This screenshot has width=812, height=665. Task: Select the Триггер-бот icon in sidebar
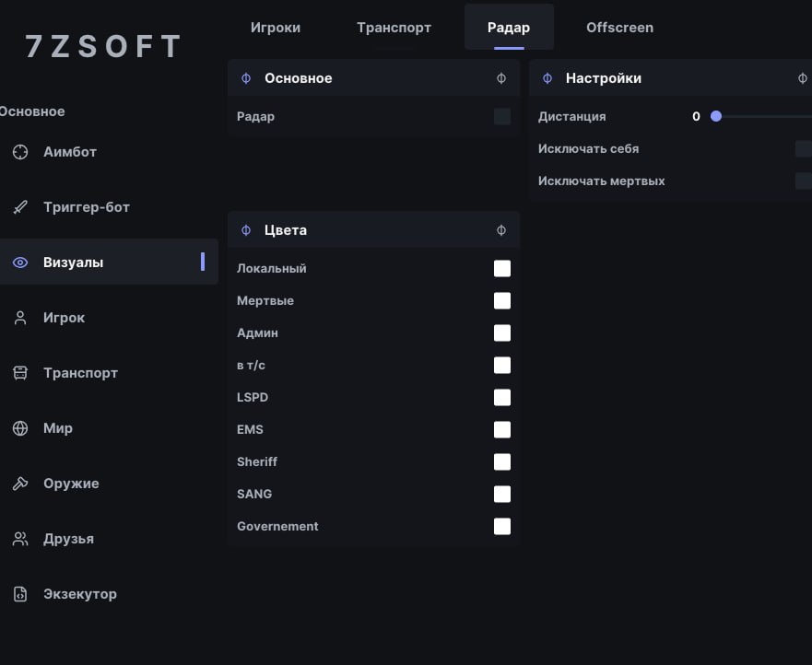[x=20, y=207]
